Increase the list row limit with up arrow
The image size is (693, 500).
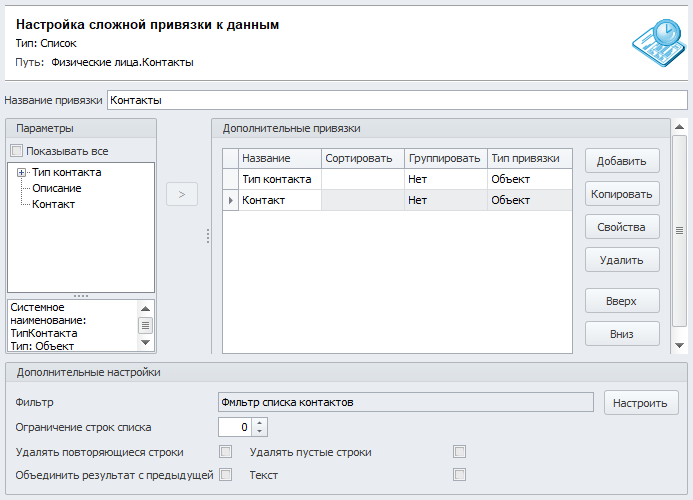(260, 422)
